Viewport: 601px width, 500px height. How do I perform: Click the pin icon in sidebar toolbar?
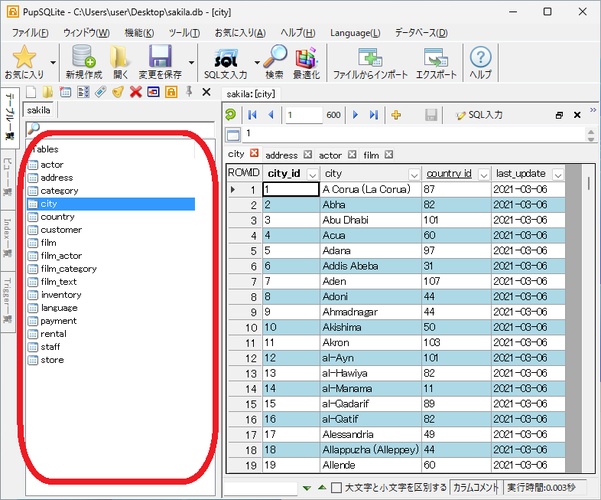(x=189, y=92)
